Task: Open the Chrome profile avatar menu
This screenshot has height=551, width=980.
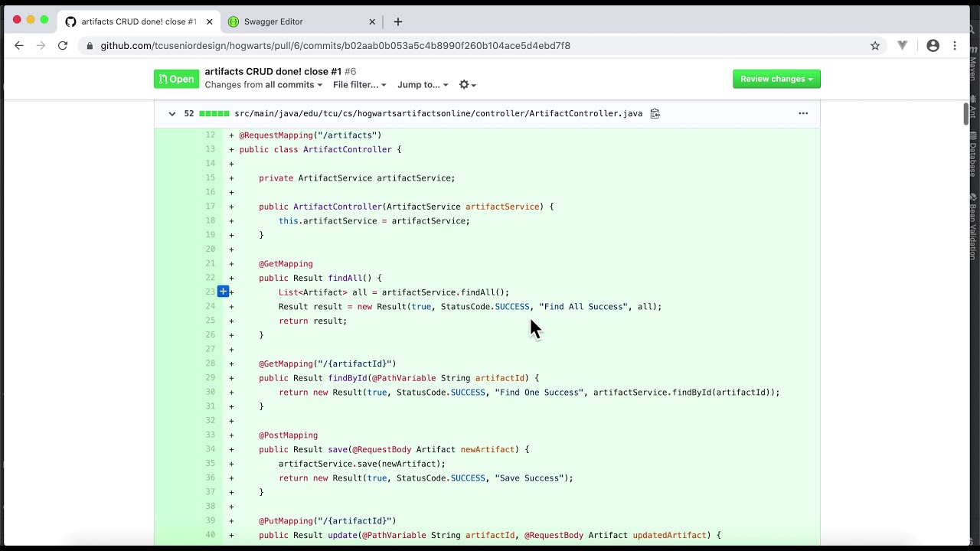Action: pos(933,46)
